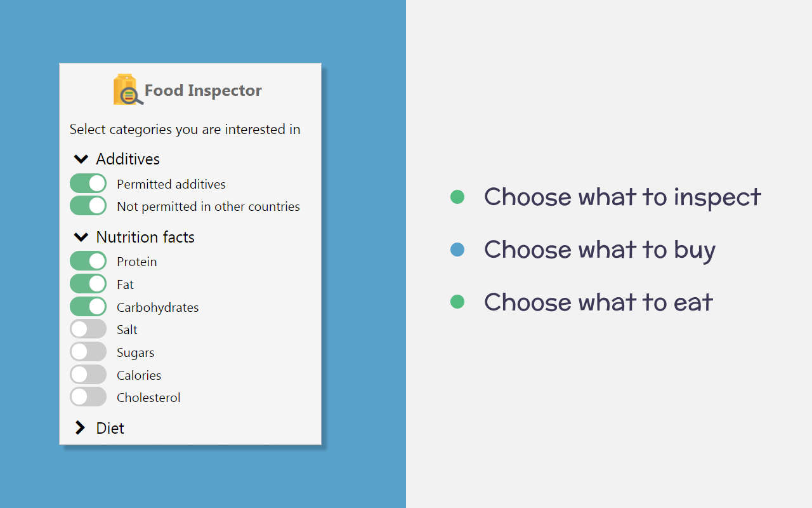
Task: Enable the Salt toggle
Action: [x=88, y=329]
